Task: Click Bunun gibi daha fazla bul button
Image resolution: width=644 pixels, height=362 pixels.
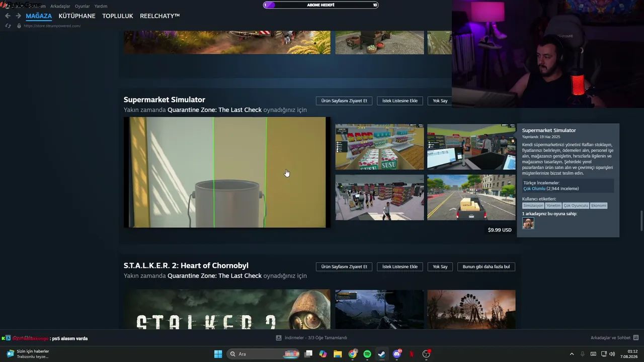Action: point(486,266)
